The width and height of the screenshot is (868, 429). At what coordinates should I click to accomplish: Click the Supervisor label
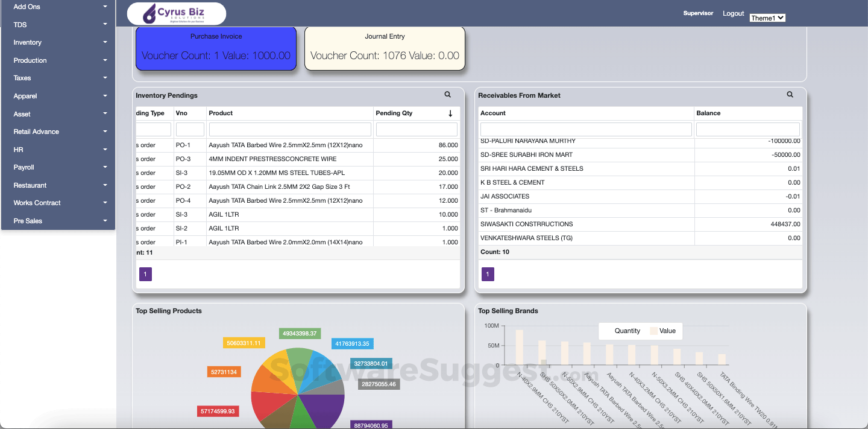(698, 13)
